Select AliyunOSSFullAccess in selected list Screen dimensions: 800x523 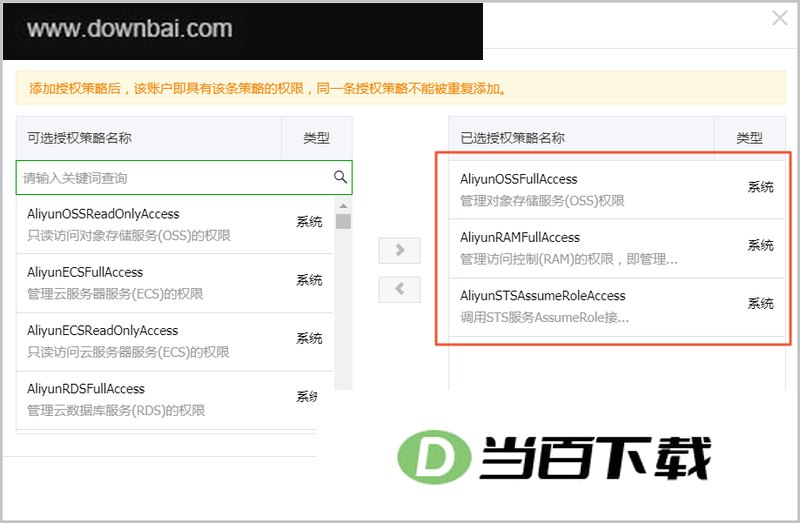click(x=616, y=190)
